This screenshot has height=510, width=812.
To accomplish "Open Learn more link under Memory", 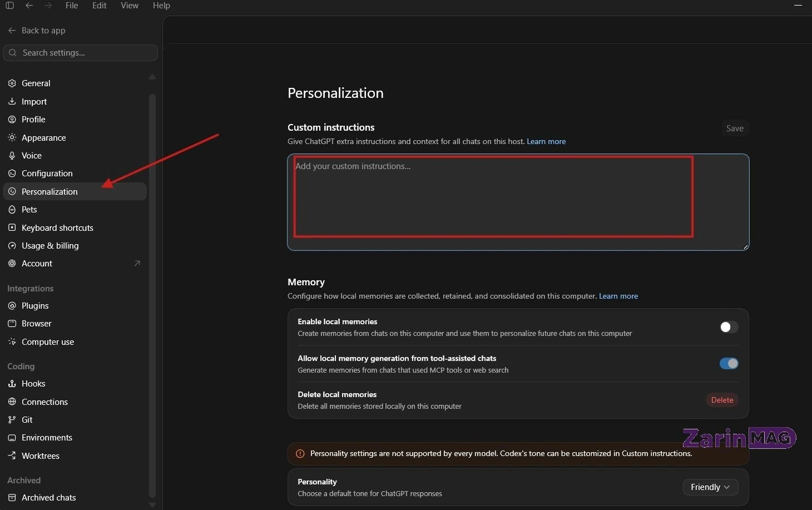I will [618, 296].
